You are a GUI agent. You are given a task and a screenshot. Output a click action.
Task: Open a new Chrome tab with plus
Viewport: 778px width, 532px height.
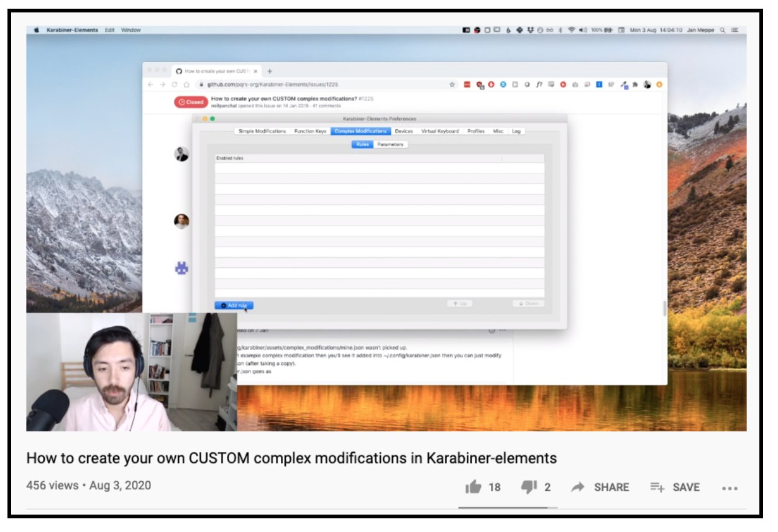tap(270, 71)
